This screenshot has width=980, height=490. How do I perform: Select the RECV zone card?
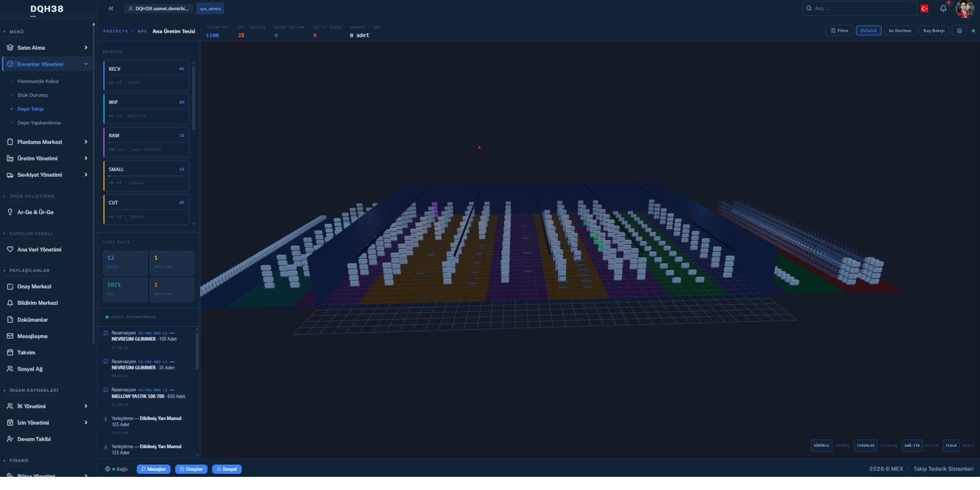146,76
